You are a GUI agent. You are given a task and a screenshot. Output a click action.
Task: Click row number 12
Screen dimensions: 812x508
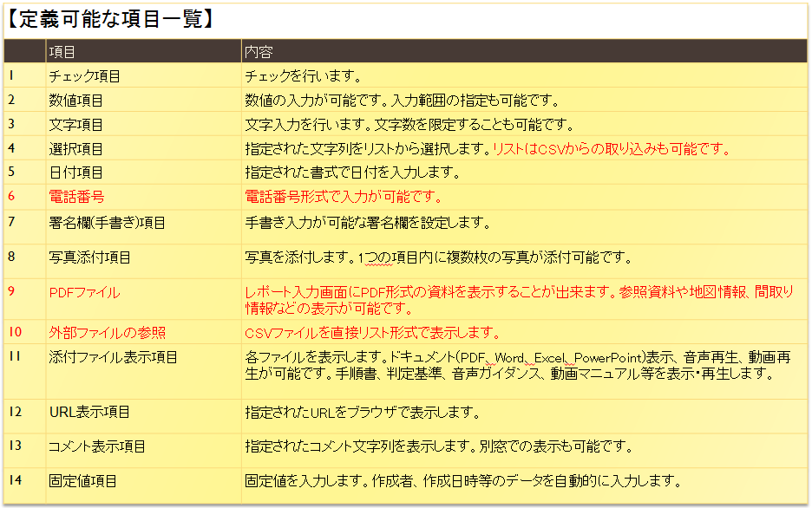(15, 411)
